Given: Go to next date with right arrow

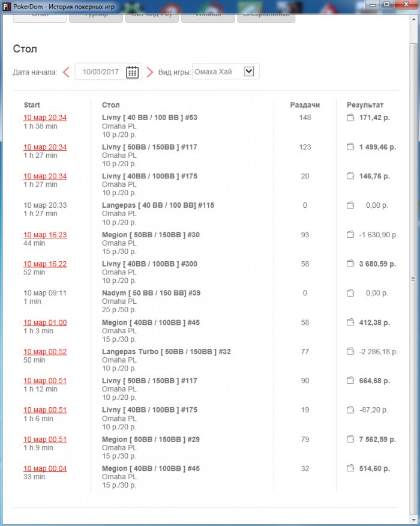Looking at the screenshot, I should click(x=150, y=72).
